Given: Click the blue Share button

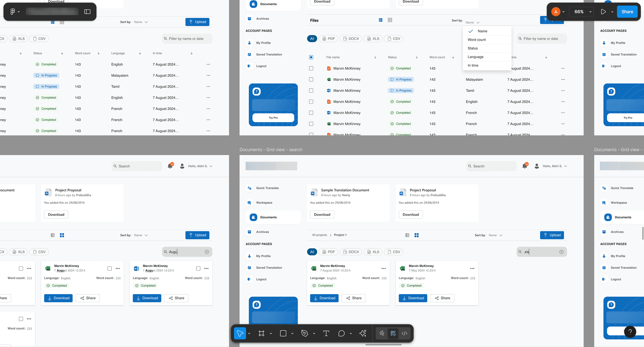Looking at the screenshot, I should 627,12.
